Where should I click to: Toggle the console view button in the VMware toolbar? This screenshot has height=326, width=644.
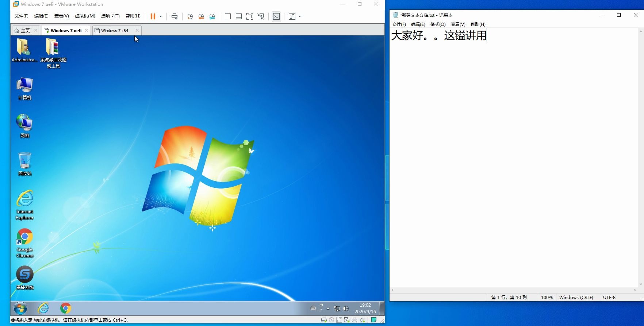[276, 16]
